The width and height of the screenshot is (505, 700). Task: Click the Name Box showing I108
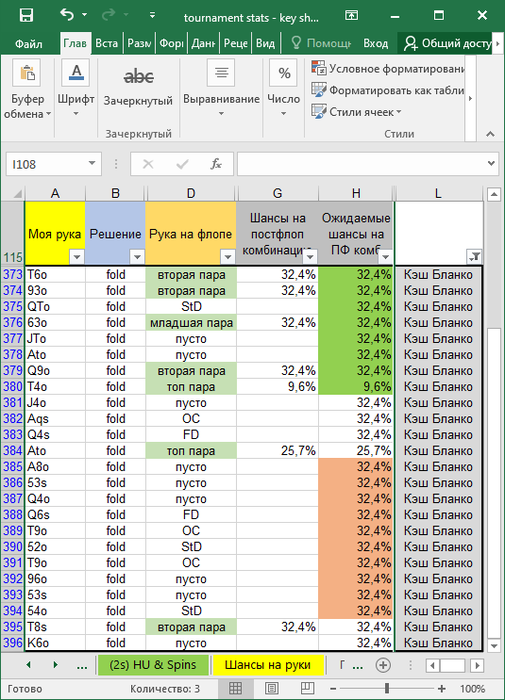point(46,164)
